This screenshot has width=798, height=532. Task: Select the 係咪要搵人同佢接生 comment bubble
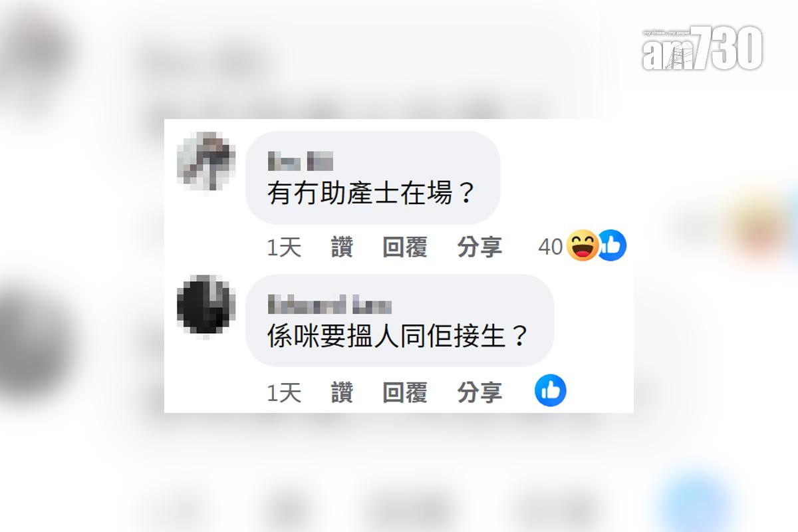[x=400, y=321]
